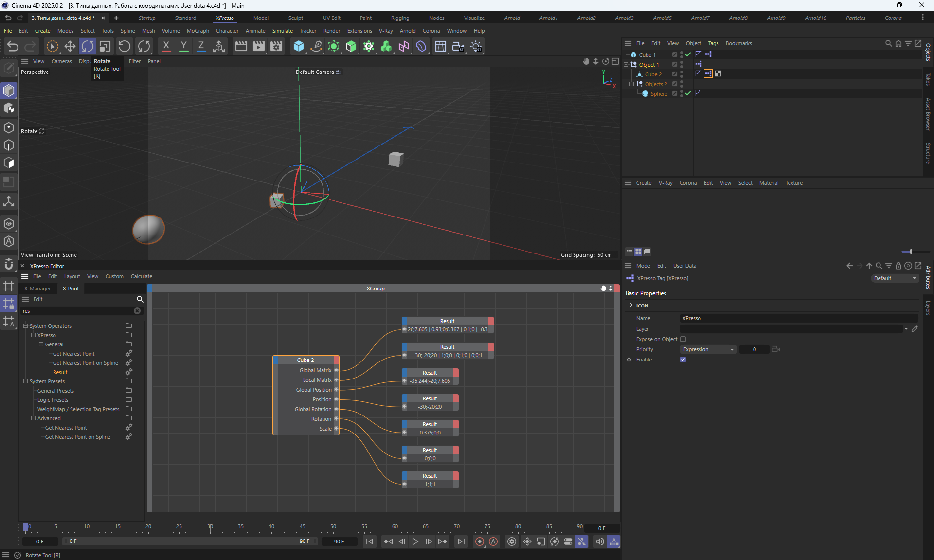Screen dimensions: 934x560
Task: Go to end of animation
Action: coord(461,542)
